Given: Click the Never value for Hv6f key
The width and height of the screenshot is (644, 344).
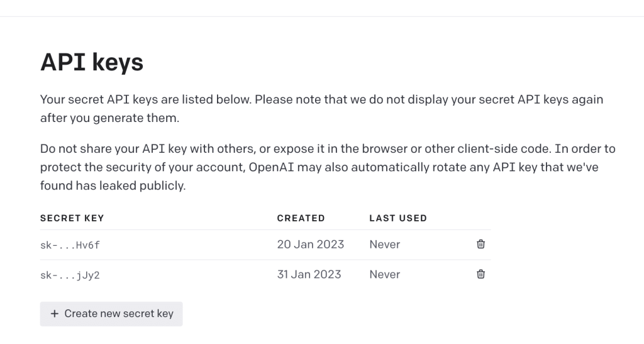Looking at the screenshot, I should pyautogui.click(x=384, y=244).
